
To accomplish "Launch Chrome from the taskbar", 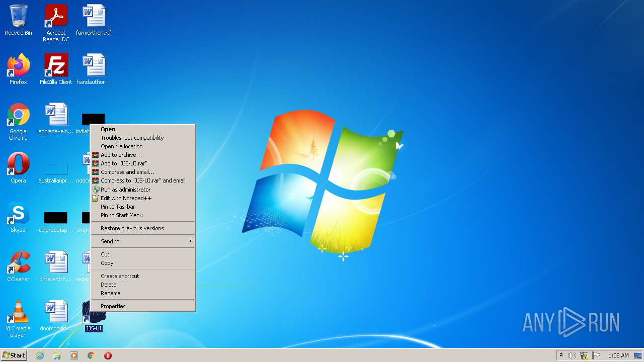I will click(x=91, y=355).
